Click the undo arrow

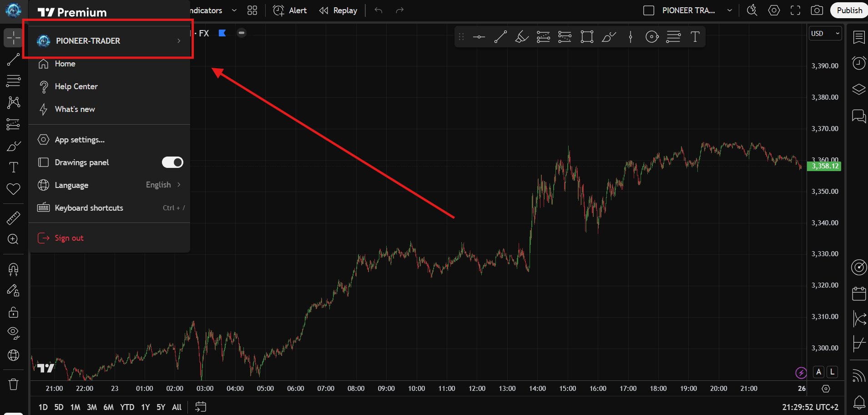[378, 10]
